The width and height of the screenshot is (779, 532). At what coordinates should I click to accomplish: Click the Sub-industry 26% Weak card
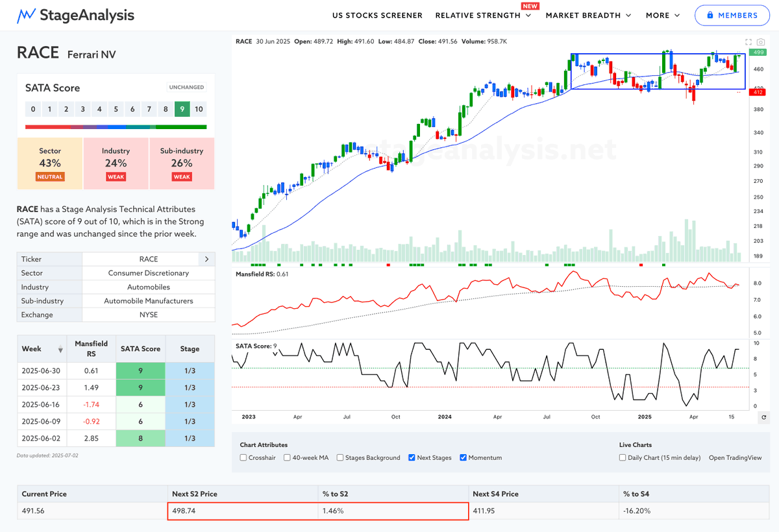(182, 163)
